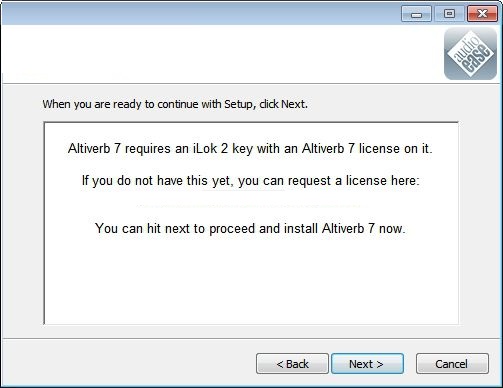Viewport: 503px width, 388px height.
Task: Click the window title bar
Action: pyautogui.click(x=200, y=13)
